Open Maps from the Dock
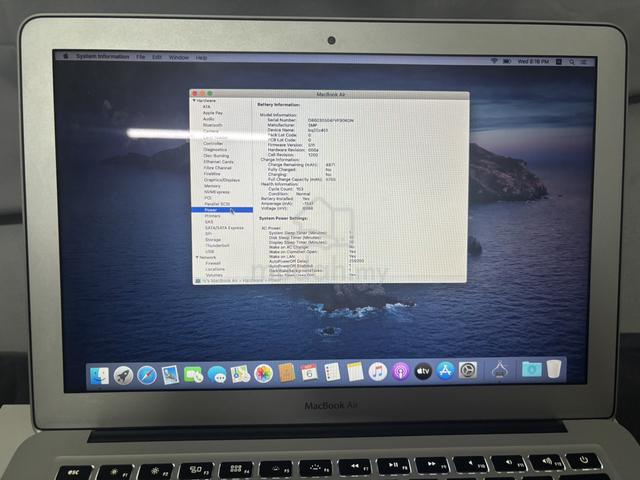This screenshot has width=640, height=480. [240, 373]
